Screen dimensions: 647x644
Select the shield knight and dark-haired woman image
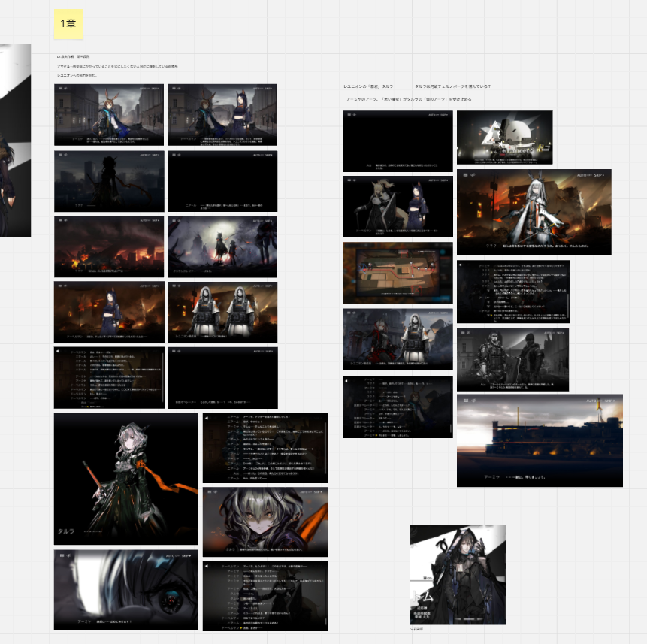coord(398,207)
